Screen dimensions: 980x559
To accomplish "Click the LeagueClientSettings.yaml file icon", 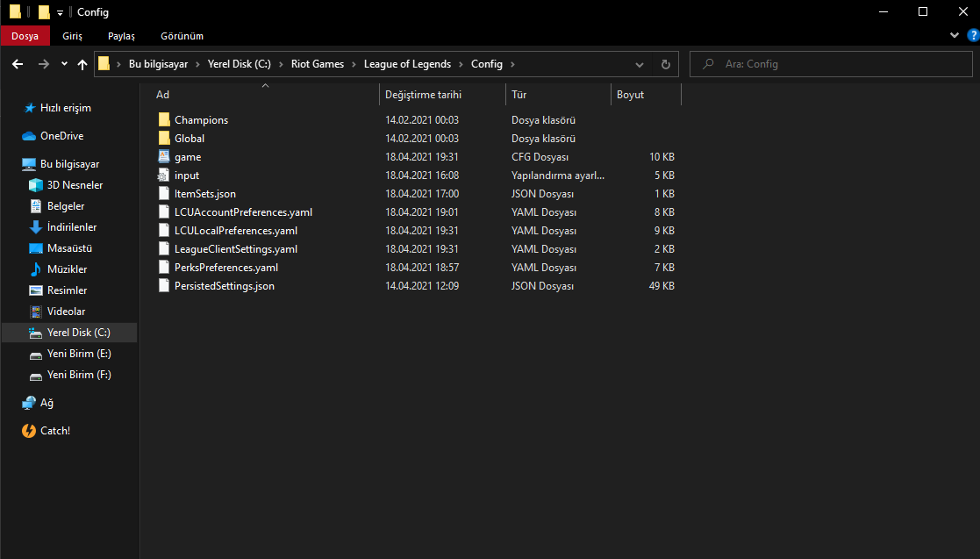I will [x=164, y=249].
